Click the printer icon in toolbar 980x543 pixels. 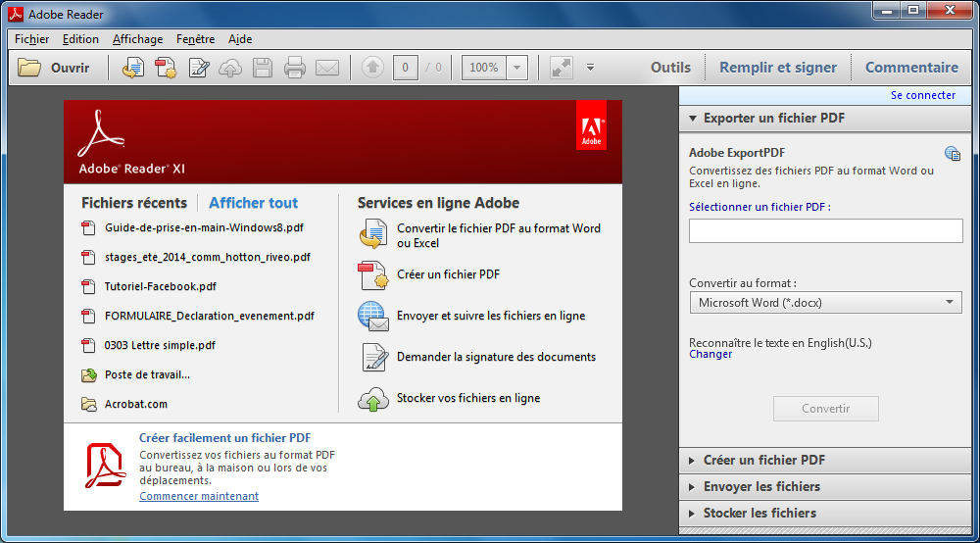(294, 68)
